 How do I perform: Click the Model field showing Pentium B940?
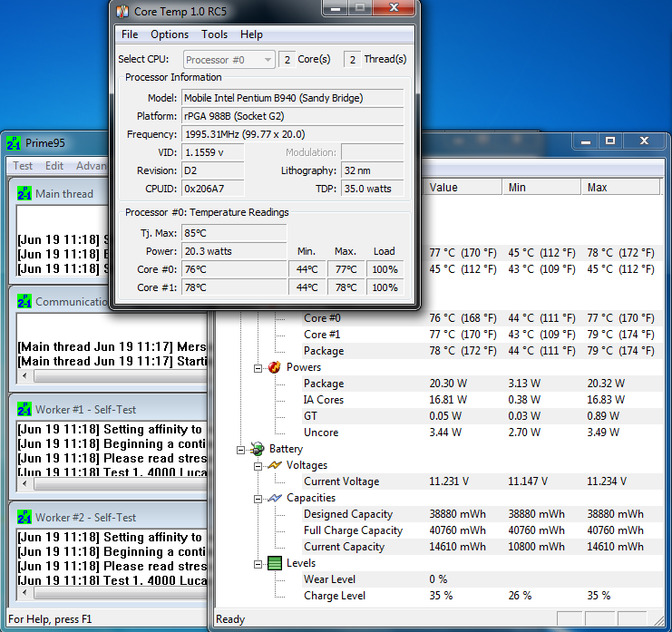(x=293, y=98)
